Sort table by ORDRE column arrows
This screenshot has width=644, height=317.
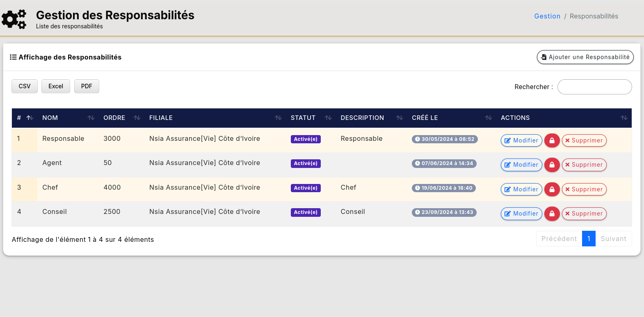(137, 118)
